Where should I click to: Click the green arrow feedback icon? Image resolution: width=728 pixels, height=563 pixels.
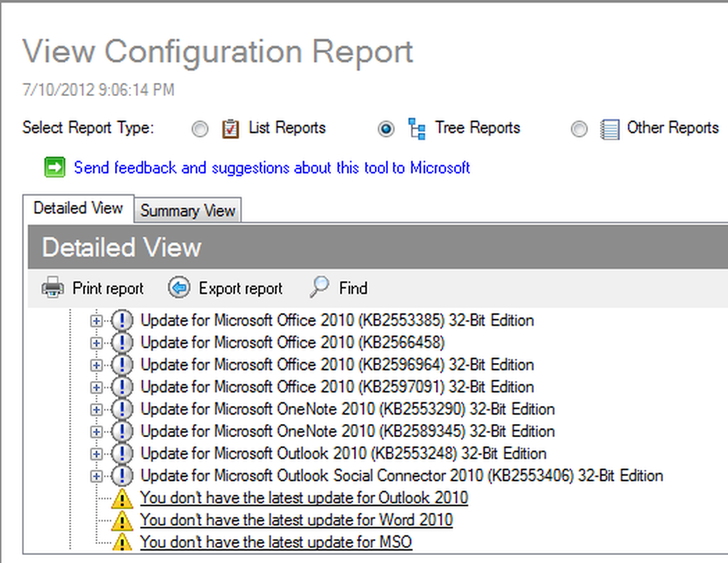[x=55, y=167]
